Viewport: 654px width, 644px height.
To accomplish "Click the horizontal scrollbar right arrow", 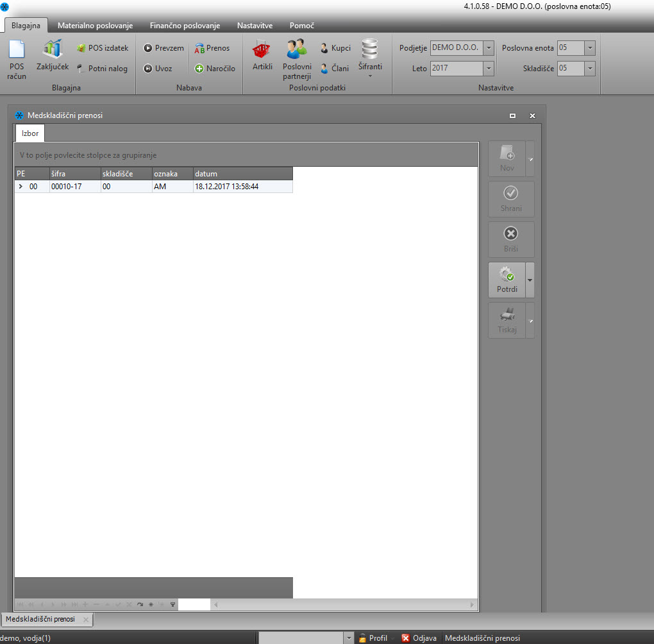I will (472, 604).
